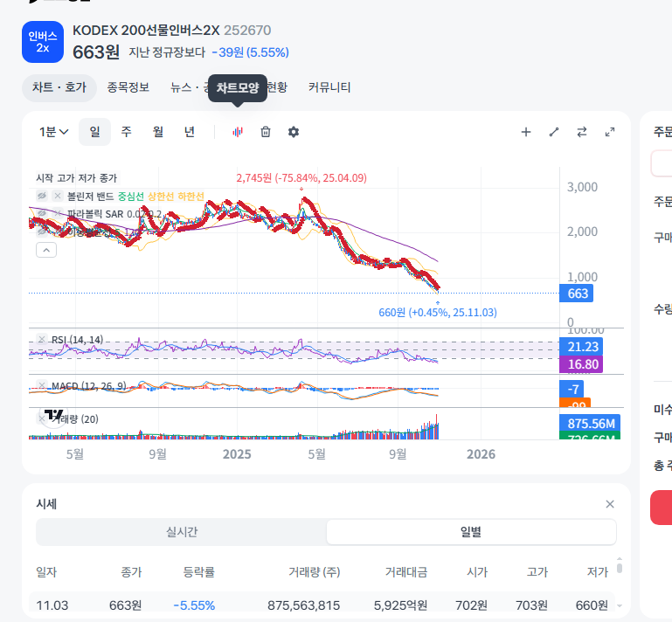Close the 시세 panel

610,504
